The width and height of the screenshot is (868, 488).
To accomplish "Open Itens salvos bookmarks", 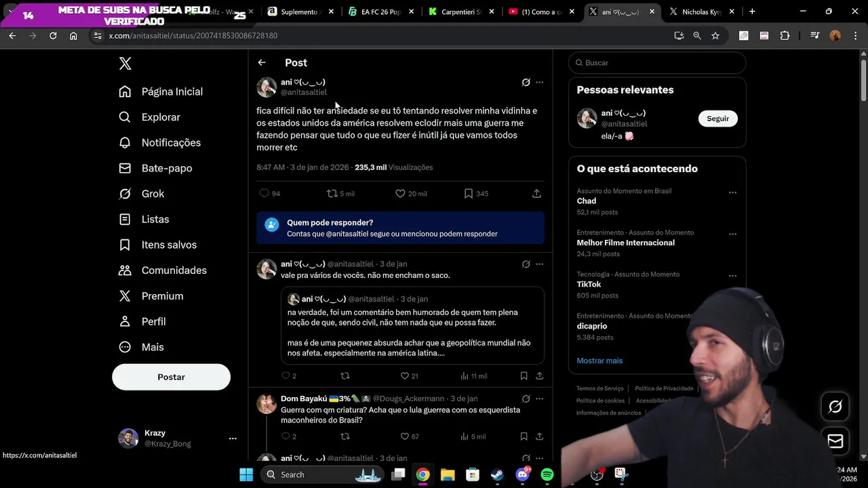I will 157,245.
